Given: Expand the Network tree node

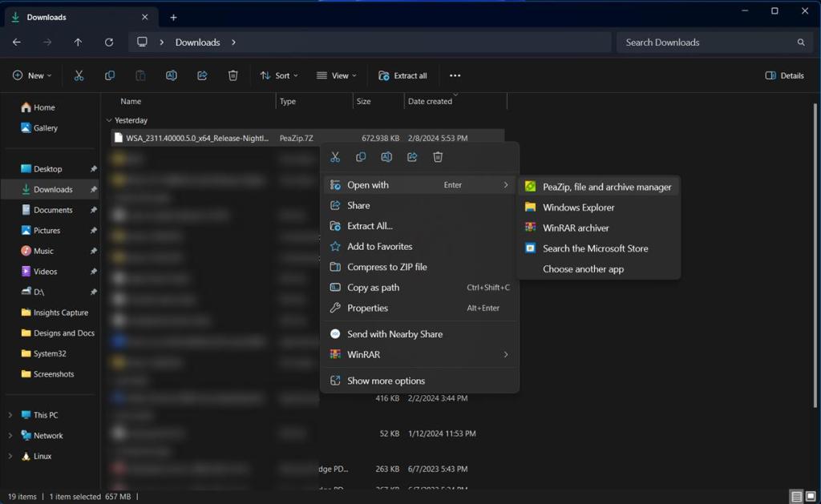Looking at the screenshot, I should (10, 435).
